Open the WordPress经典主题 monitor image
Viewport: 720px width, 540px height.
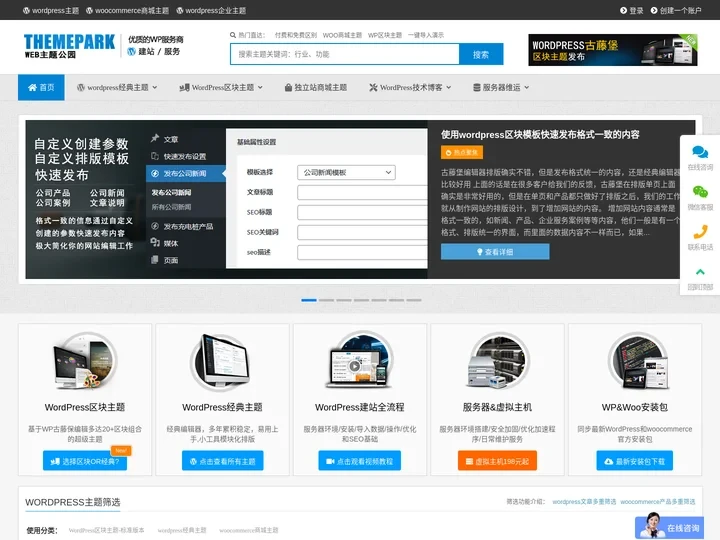click(222, 361)
